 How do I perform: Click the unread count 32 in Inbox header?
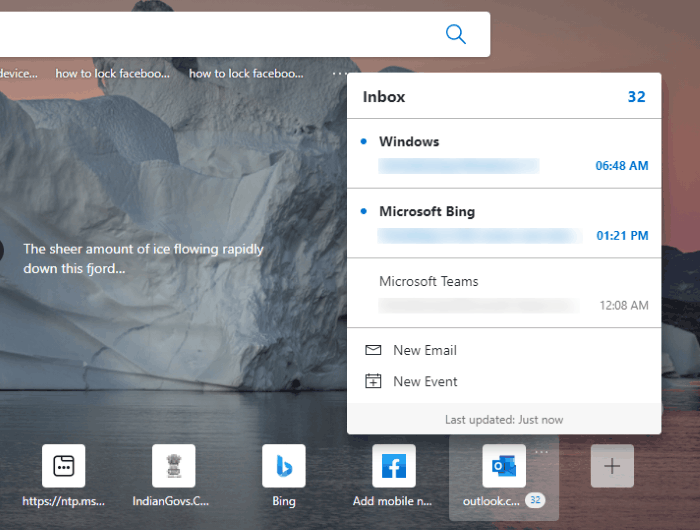636,97
